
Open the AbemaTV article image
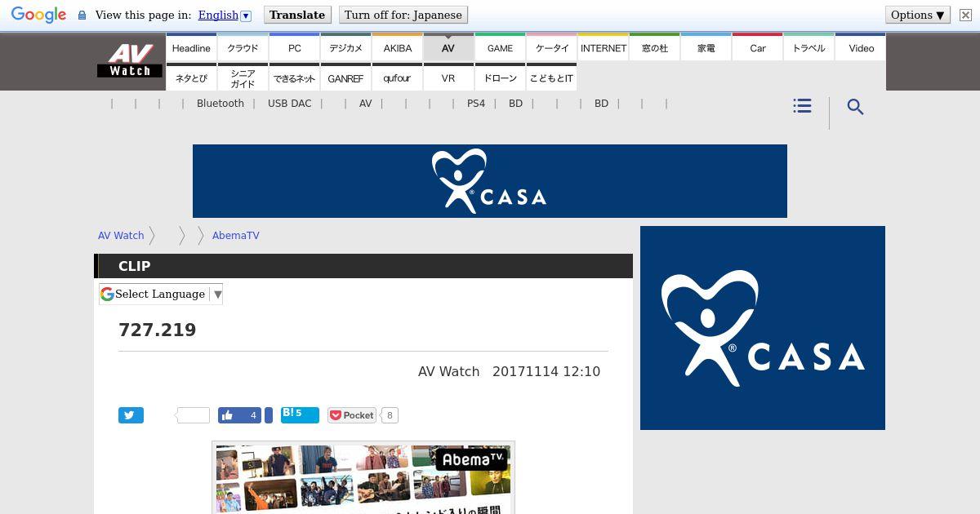[x=363, y=478]
